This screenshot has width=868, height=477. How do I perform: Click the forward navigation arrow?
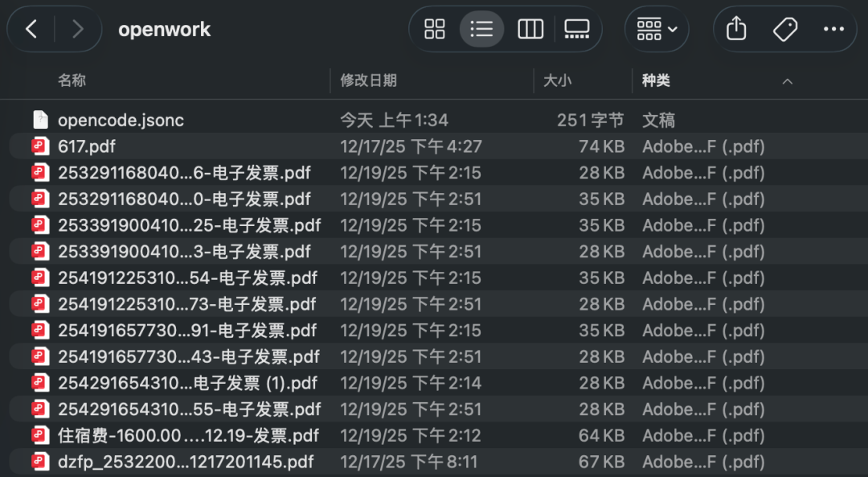[77, 30]
